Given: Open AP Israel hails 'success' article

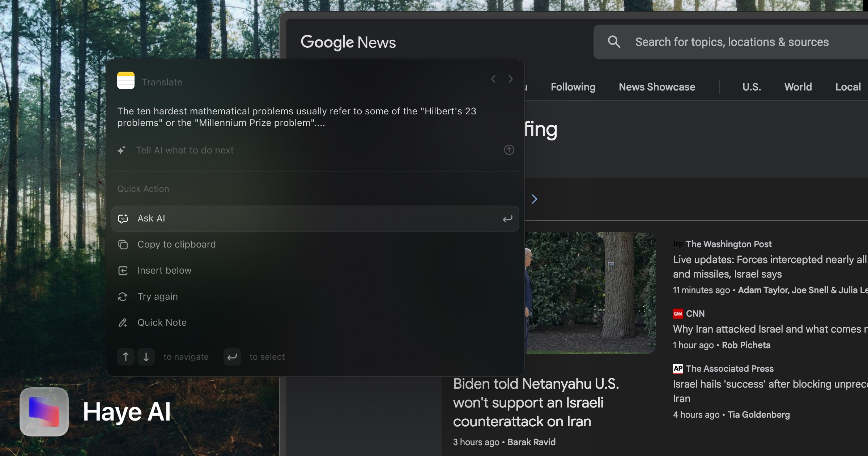Looking at the screenshot, I should [x=770, y=391].
